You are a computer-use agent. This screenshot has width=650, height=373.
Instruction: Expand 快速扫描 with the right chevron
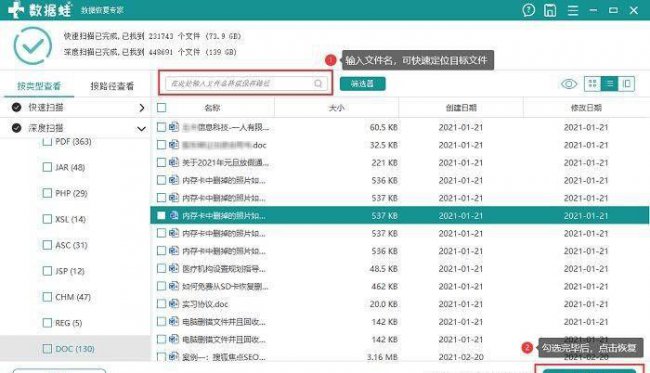click(142, 108)
